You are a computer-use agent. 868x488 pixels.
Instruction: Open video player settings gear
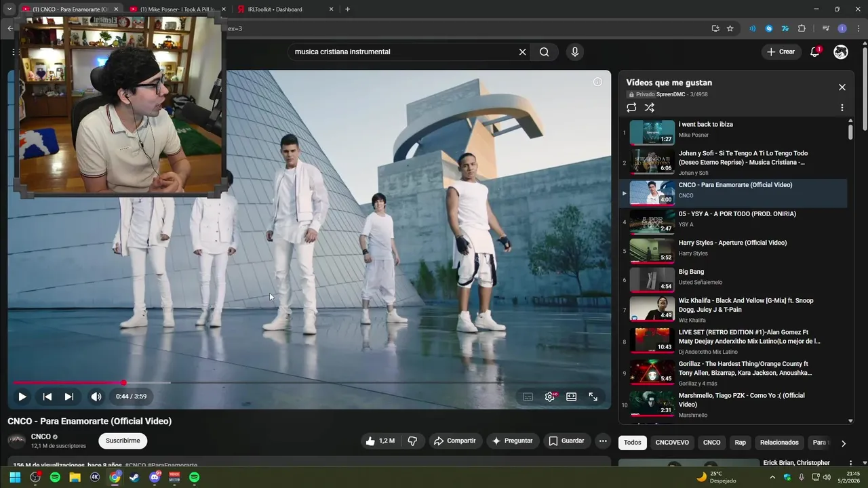[550, 396]
